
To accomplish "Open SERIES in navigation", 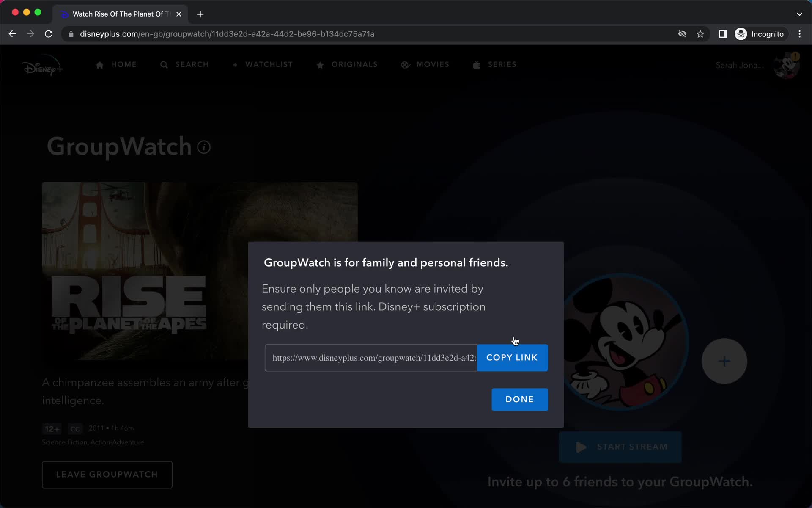I will click(x=494, y=65).
